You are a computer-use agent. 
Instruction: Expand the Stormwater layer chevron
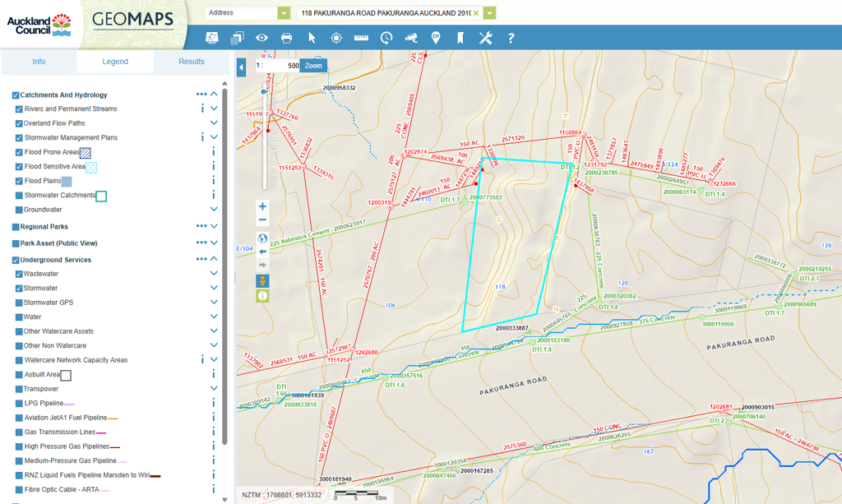click(214, 289)
